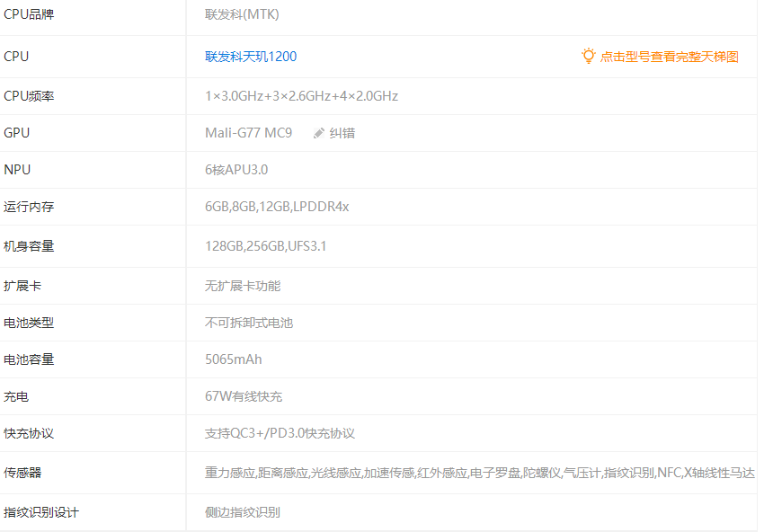The width and height of the screenshot is (764, 532).
Task: Click the CPU品牌 row label
Action: (29, 14)
